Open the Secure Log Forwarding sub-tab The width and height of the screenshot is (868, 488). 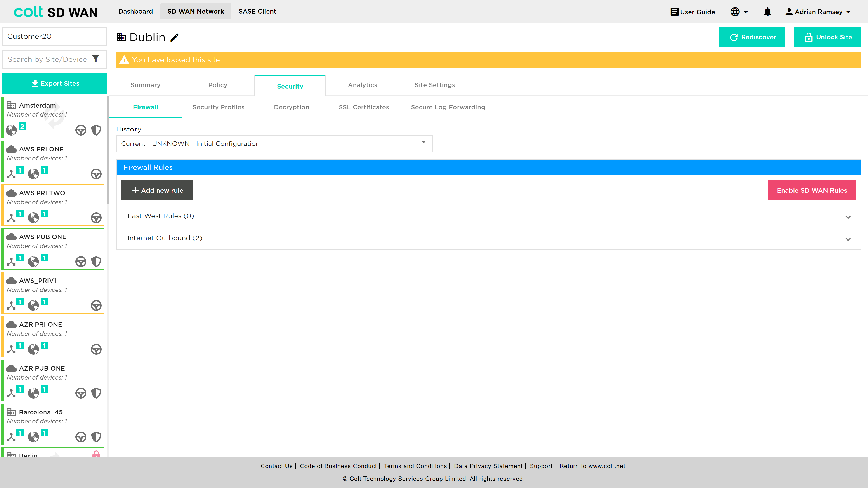(448, 107)
